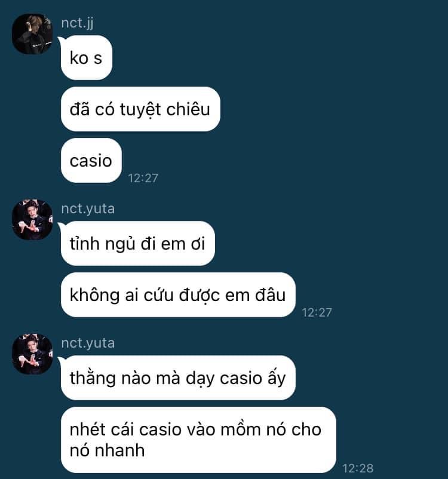Tap the nct.jj username label

pyautogui.click(x=77, y=23)
